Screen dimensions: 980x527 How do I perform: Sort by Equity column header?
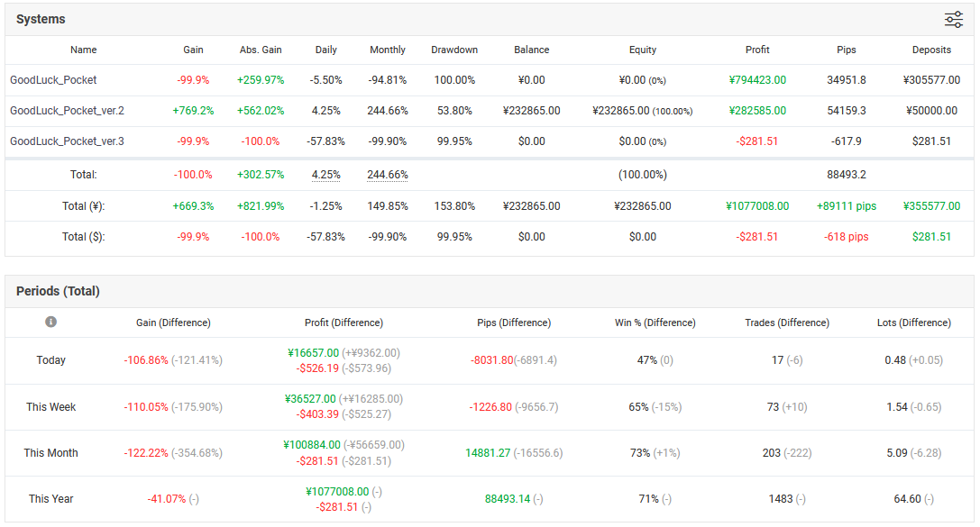pyautogui.click(x=643, y=50)
